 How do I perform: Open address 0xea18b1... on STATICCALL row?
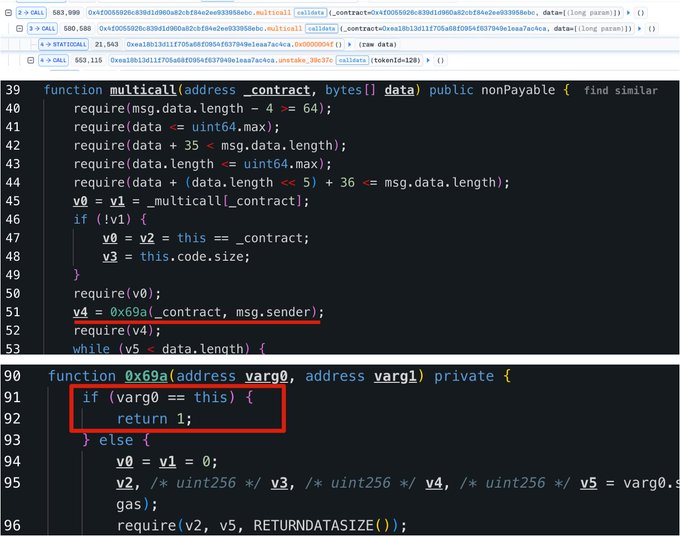click(x=209, y=44)
